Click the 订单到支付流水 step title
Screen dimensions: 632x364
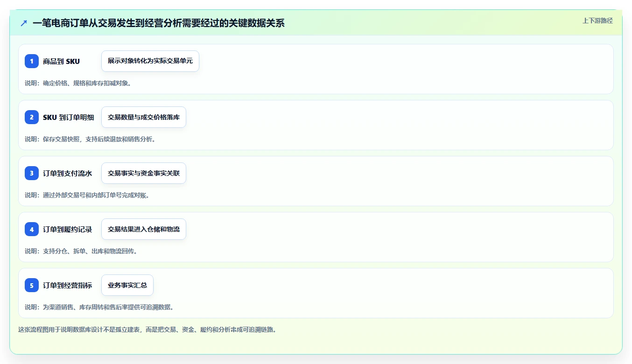click(x=67, y=173)
